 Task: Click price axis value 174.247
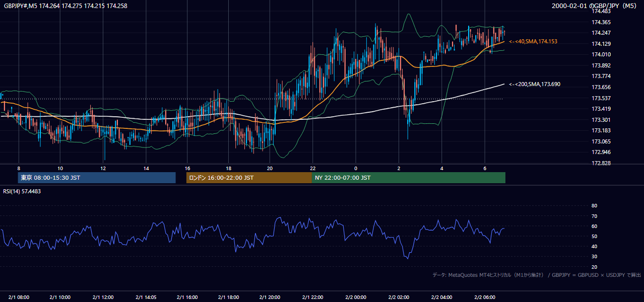[601, 33]
